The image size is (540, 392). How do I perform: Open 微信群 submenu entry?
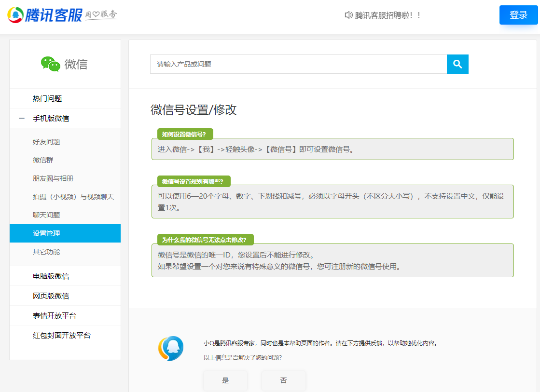click(x=42, y=160)
